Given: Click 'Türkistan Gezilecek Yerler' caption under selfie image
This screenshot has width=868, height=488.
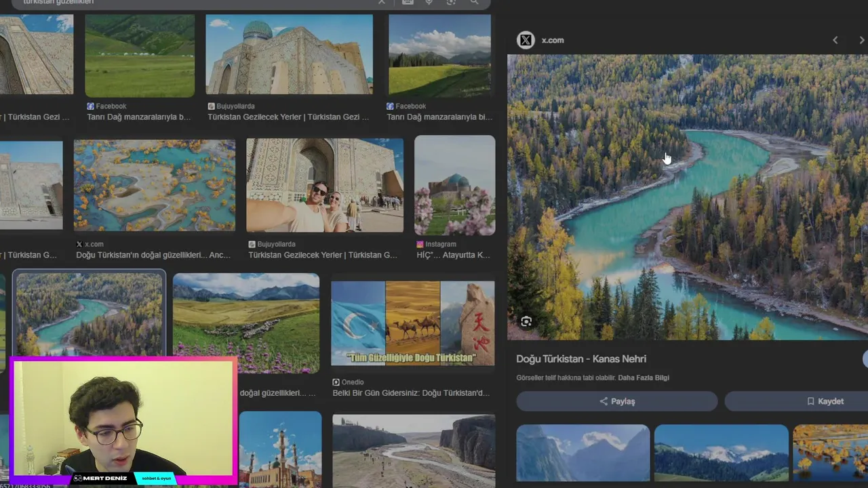Looking at the screenshot, I should point(323,256).
